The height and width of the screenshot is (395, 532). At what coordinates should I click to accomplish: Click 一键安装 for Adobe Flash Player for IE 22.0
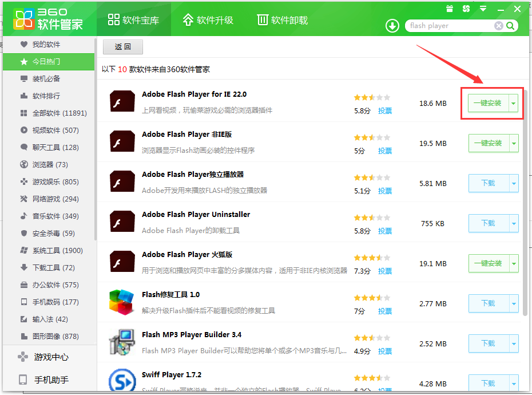tap(488, 103)
